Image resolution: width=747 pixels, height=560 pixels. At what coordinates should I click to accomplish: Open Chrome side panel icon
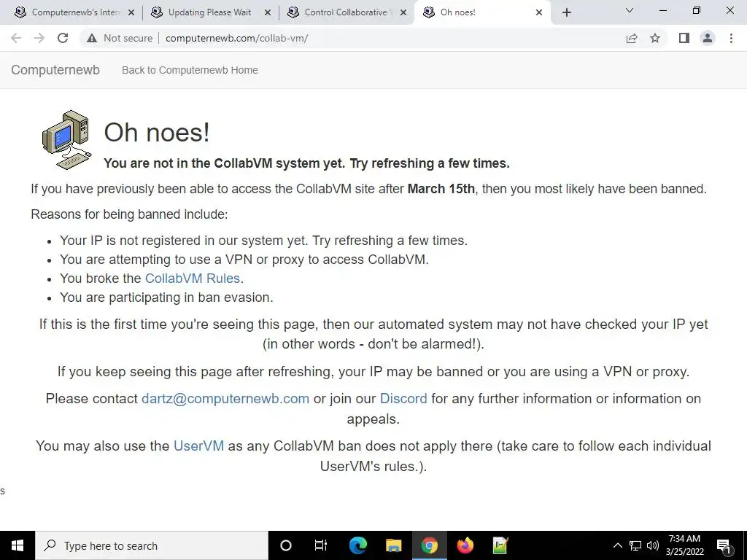pyautogui.click(x=684, y=38)
